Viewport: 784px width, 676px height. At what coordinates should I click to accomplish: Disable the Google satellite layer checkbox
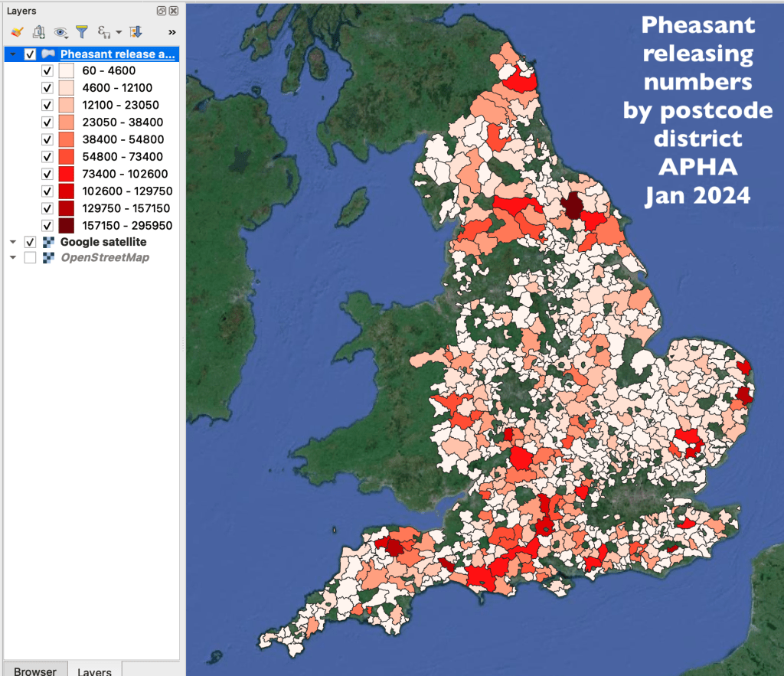(x=31, y=242)
